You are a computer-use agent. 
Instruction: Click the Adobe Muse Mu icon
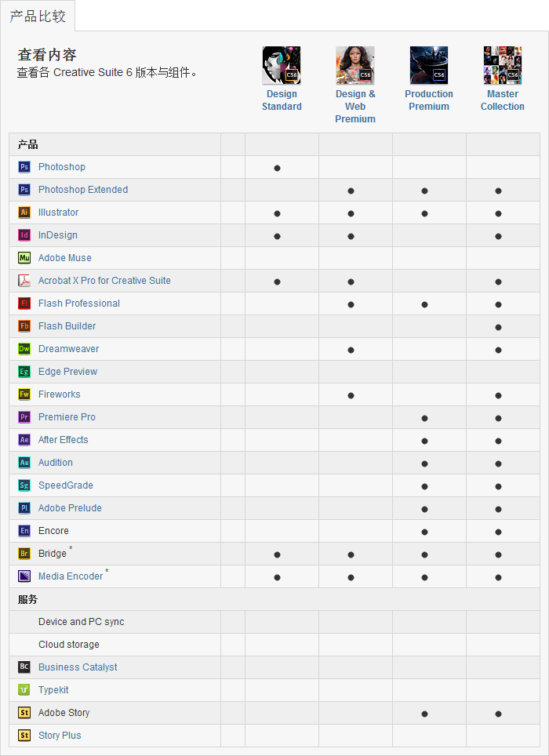24,258
